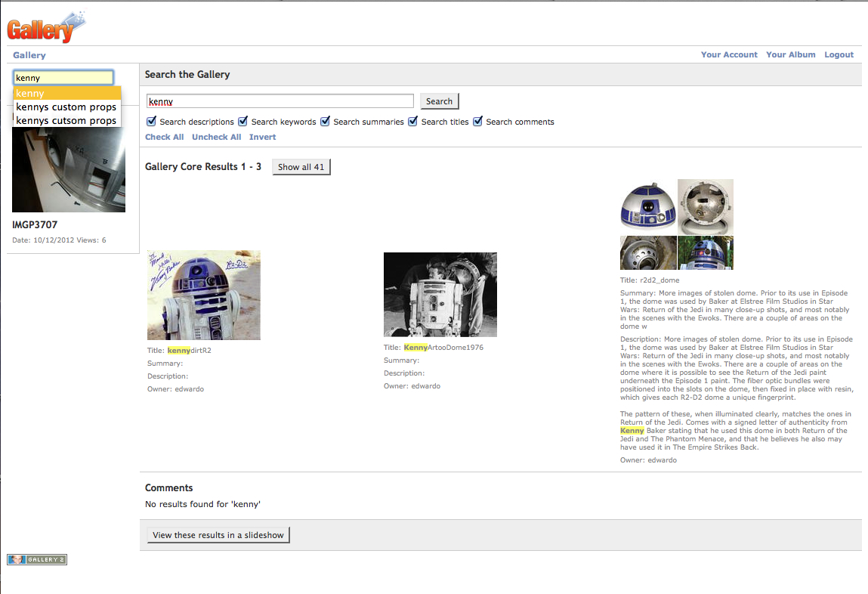Toggle the Search descriptions checkbox

coord(151,121)
